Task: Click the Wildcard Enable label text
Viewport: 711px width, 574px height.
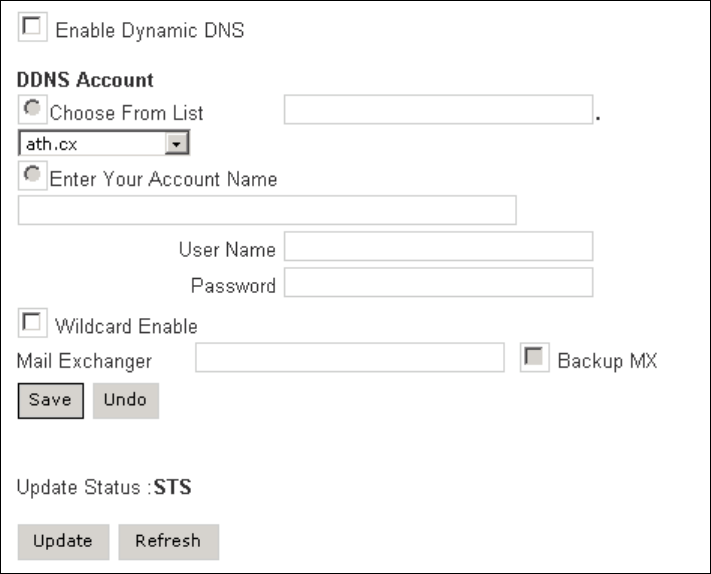Action: [126, 326]
